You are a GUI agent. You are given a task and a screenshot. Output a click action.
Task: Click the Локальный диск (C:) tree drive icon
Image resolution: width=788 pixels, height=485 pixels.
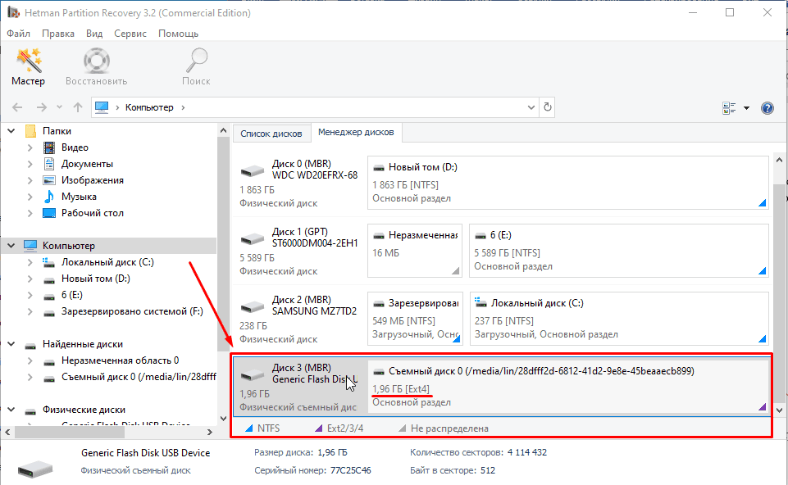[x=49, y=262]
